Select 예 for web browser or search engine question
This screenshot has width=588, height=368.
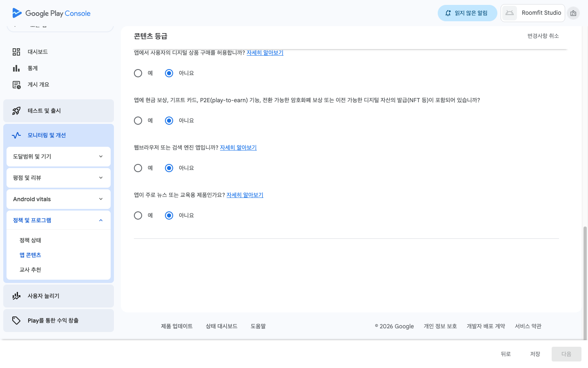click(138, 168)
